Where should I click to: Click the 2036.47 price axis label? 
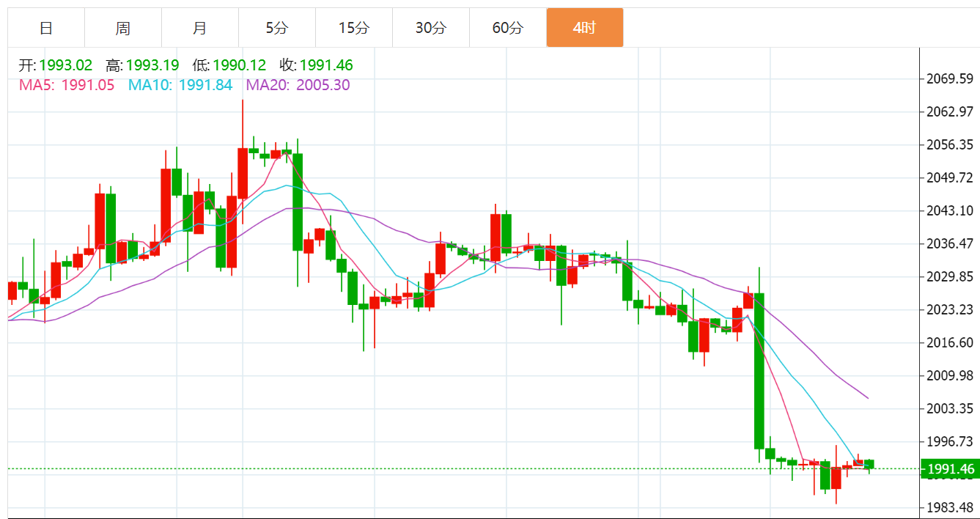pyautogui.click(x=951, y=244)
